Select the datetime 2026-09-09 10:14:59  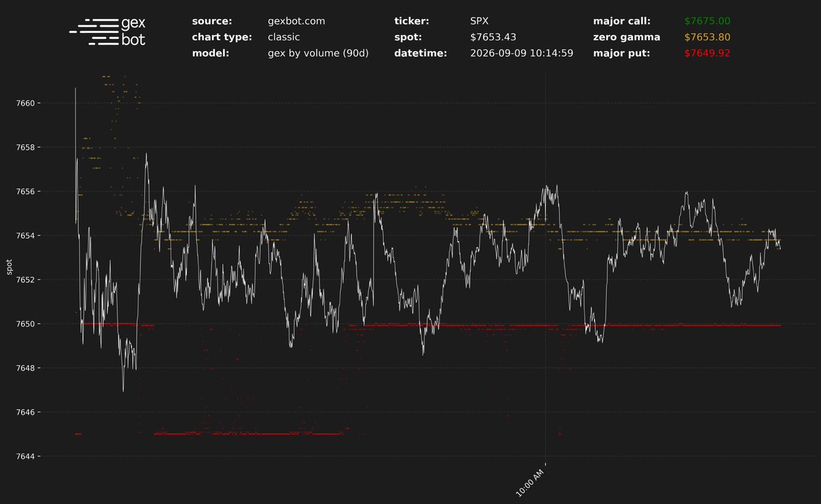pos(522,53)
